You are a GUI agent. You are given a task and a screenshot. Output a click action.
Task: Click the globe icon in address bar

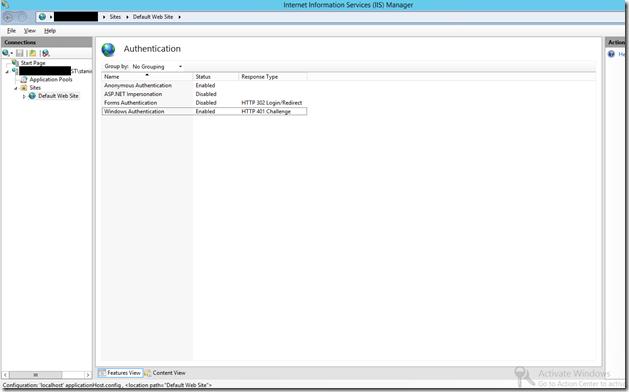[42, 17]
